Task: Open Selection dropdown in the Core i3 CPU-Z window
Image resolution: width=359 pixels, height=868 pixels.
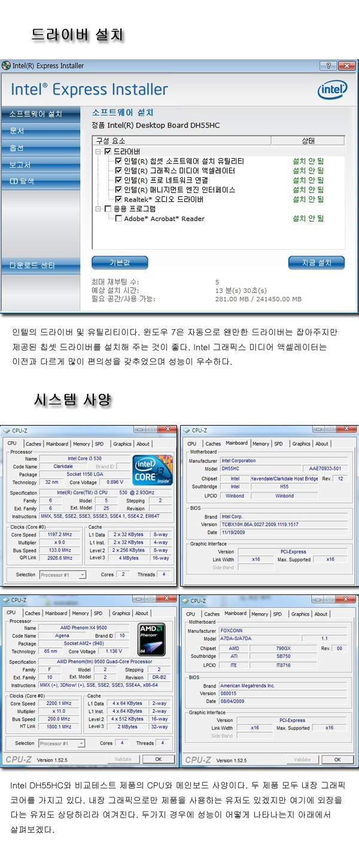Action: [63, 575]
